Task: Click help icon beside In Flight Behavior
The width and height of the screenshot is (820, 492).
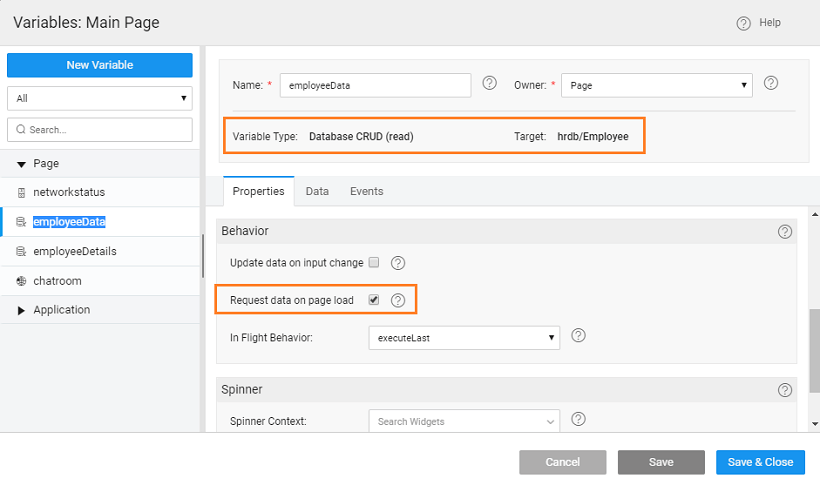Action: (577, 335)
